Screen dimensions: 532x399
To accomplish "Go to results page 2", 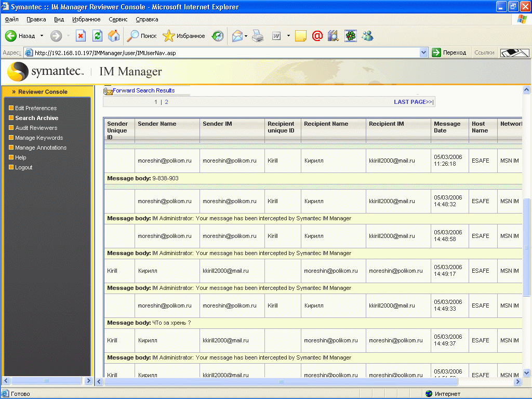I will [166, 102].
